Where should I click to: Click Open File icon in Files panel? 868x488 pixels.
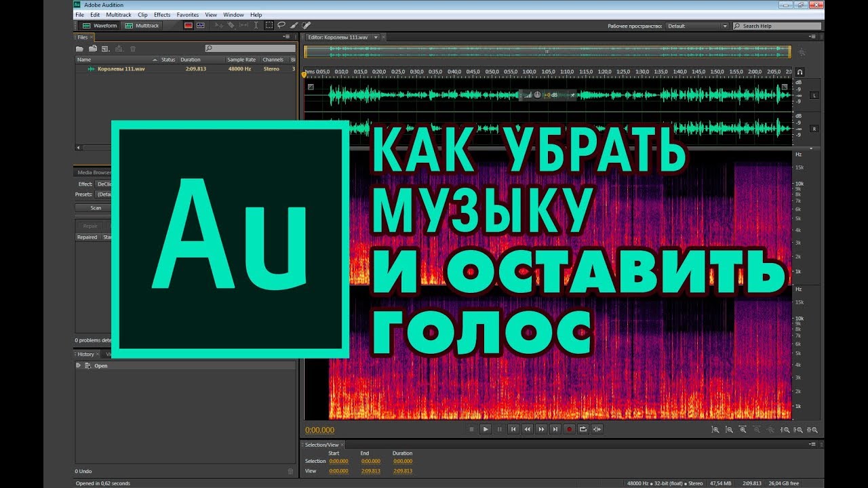pos(79,49)
